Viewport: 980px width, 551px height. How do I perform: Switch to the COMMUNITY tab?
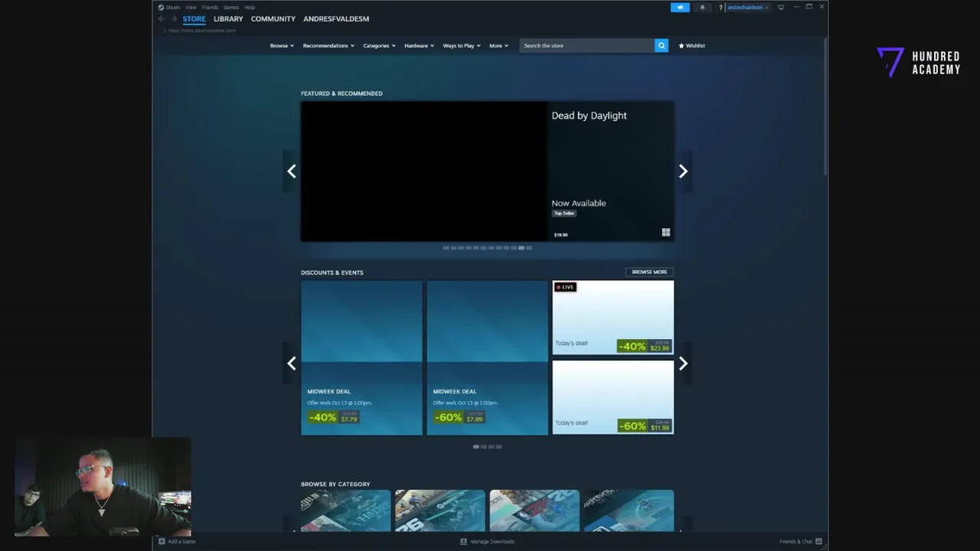(273, 18)
